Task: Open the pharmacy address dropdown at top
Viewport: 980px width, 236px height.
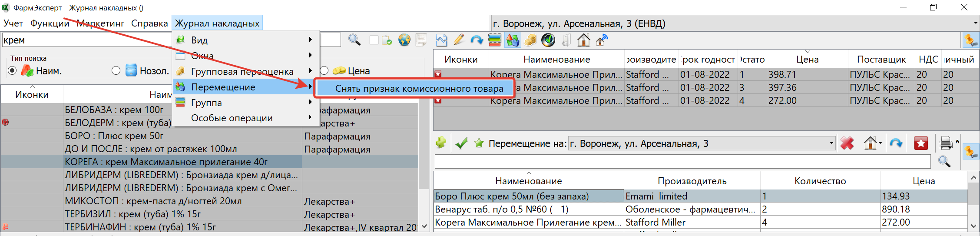Action: click(975, 23)
